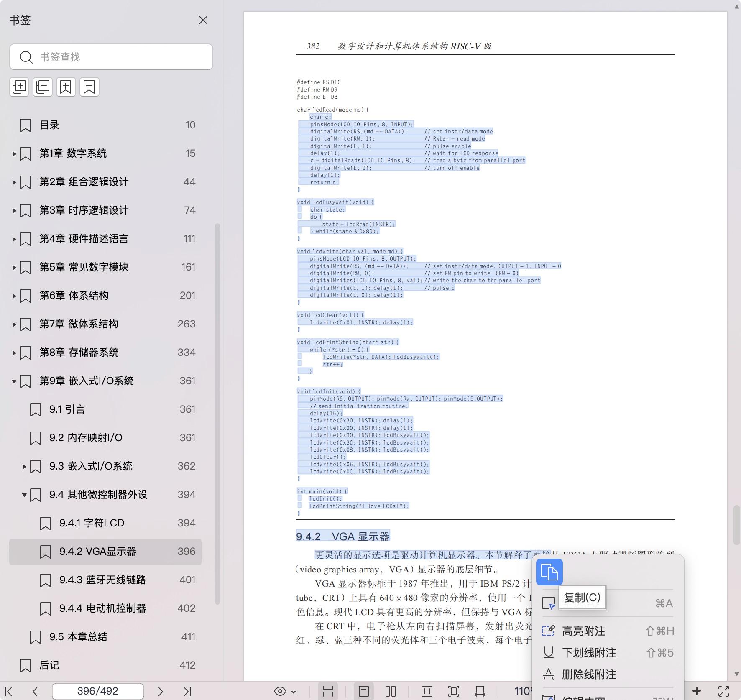Open the eye view mode dropdown
Viewport: 741px width, 700px height.
(x=285, y=691)
